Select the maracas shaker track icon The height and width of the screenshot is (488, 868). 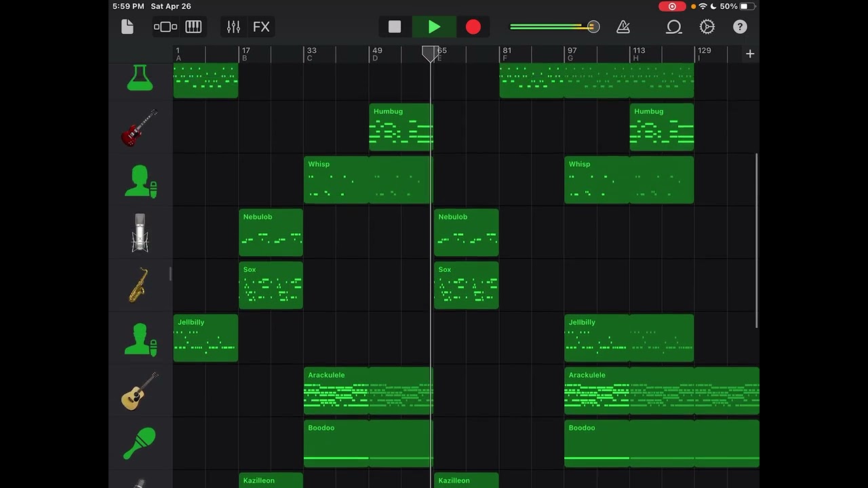pyautogui.click(x=140, y=444)
